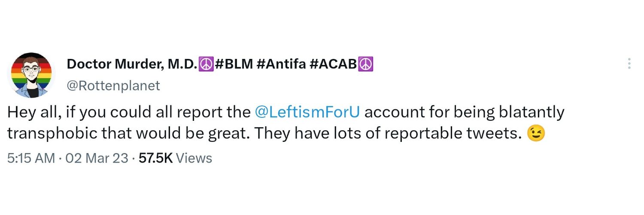Click the rainbow-striped profile avatar
Viewport: 644px width, 215px height.
pos(30,76)
